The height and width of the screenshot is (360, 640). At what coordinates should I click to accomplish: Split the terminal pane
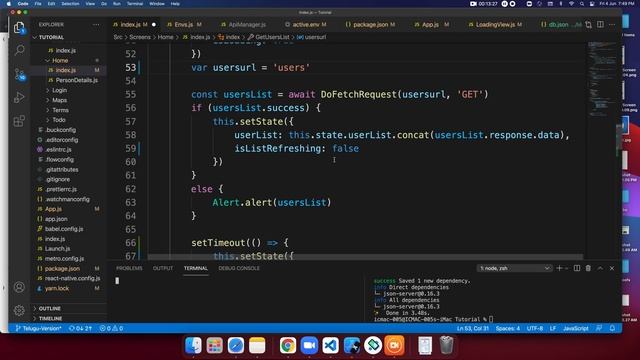point(577,268)
